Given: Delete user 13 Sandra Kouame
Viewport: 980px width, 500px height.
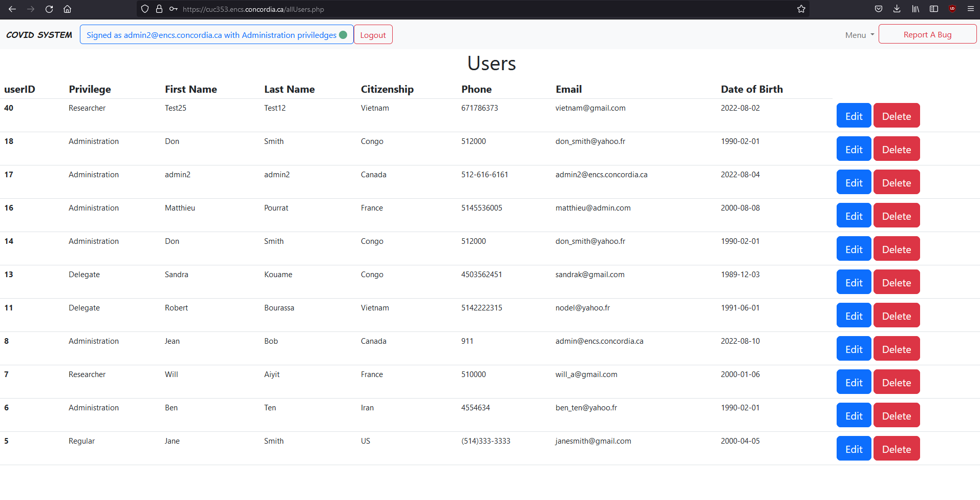Looking at the screenshot, I should point(897,282).
